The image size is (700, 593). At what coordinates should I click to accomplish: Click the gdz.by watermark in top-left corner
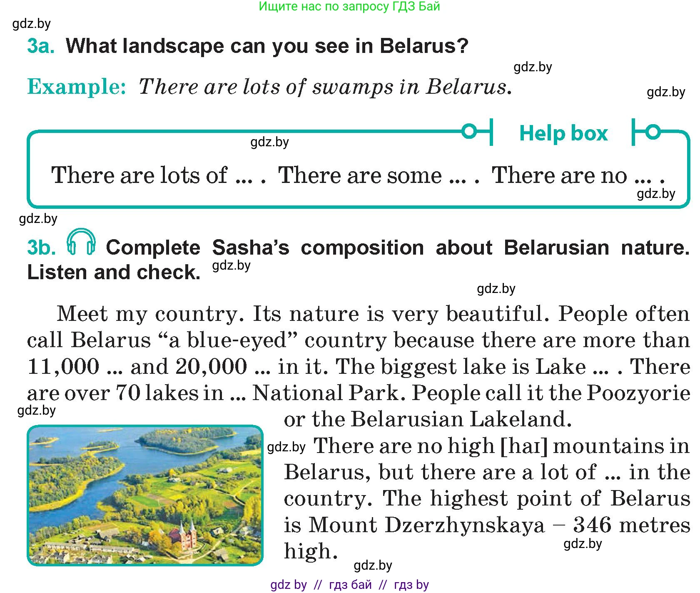32,23
